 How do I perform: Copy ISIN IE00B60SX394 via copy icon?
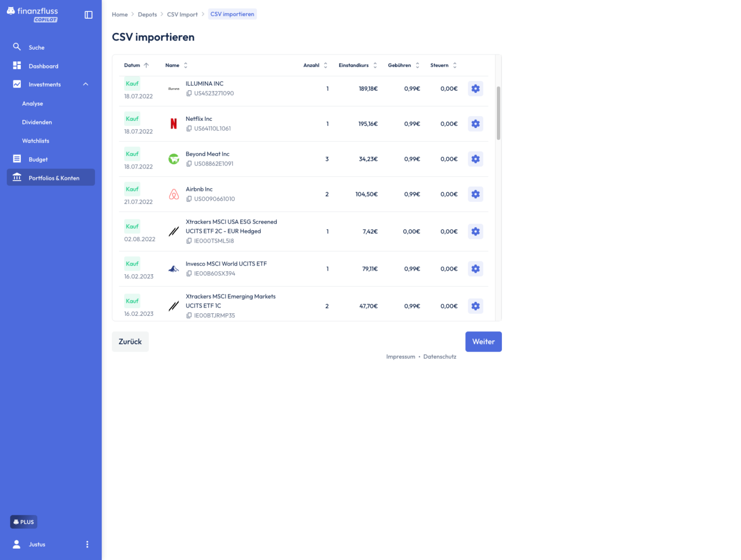coord(189,274)
